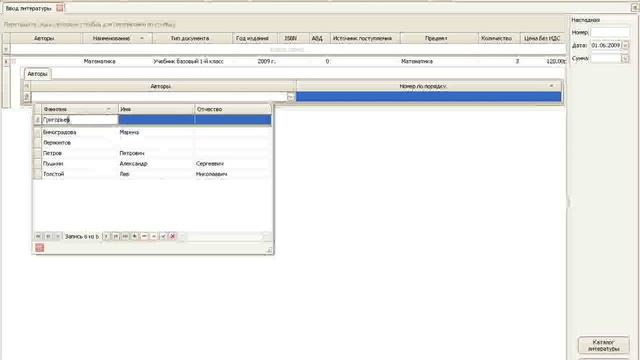
Task: Click the main grid new row line
Action: (x=288, y=49)
